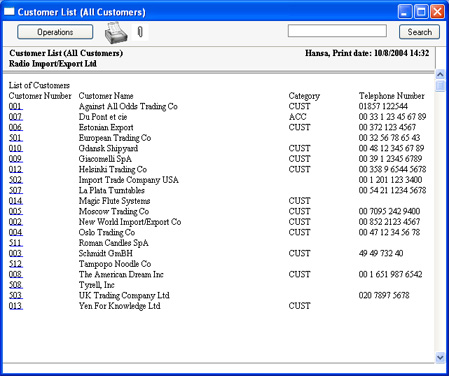Select 'The American Dream Inc' name

pyautogui.click(x=121, y=274)
